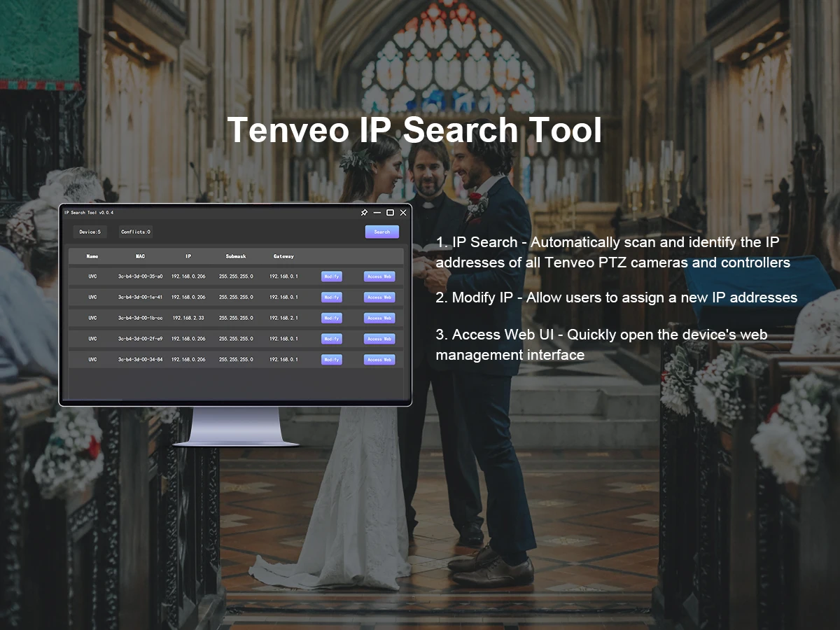Select MAC address 3c-b4-3d-00-2f-e9

click(x=140, y=339)
